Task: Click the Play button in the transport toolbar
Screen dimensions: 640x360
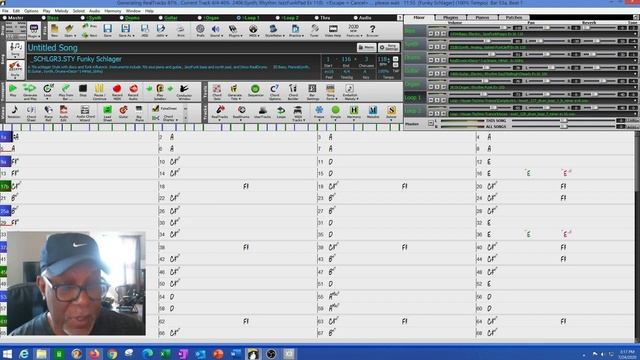Action: pyautogui.click(x=13, y=91)
